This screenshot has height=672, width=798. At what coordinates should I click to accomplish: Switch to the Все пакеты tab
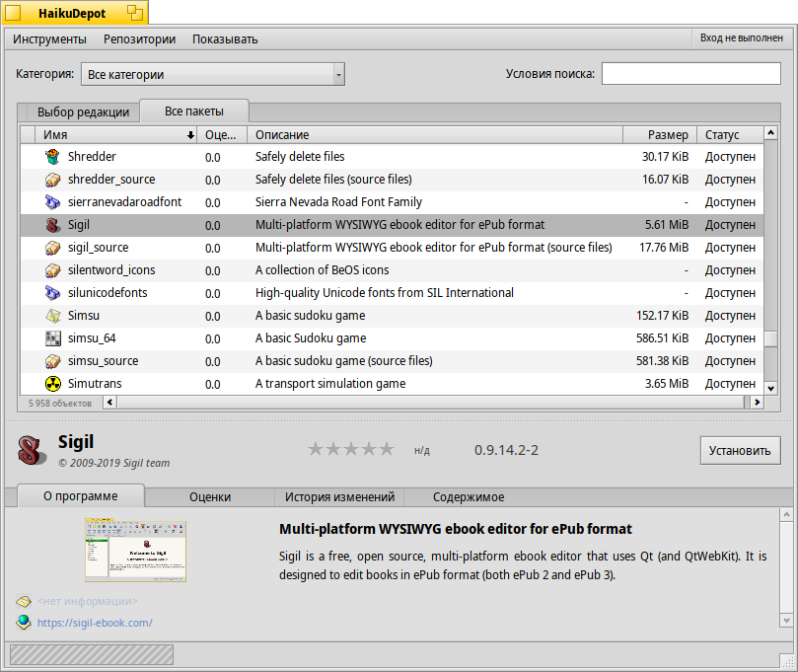point(194,111)
